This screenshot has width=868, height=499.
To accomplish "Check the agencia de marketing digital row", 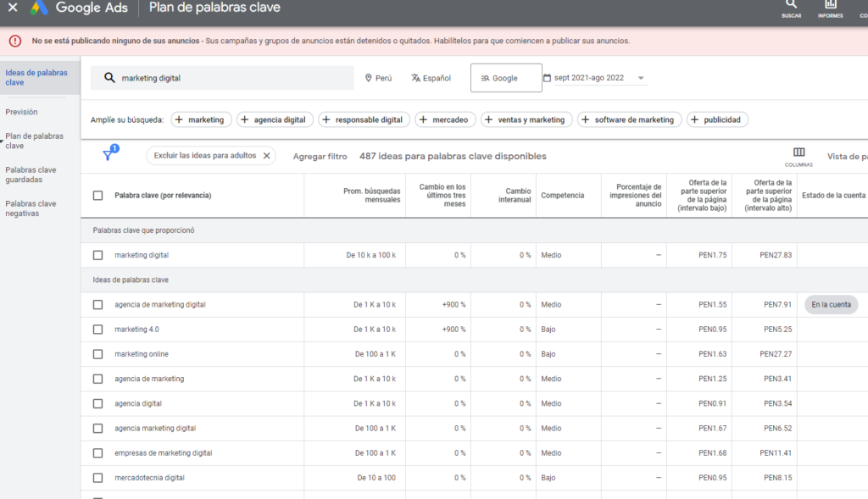I will 97,304.
